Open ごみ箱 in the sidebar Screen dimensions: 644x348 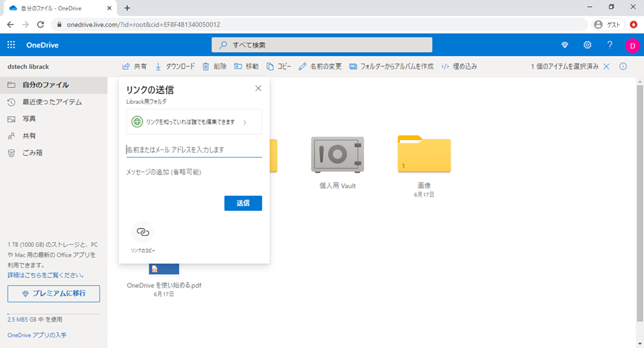[x=53, y=153]
